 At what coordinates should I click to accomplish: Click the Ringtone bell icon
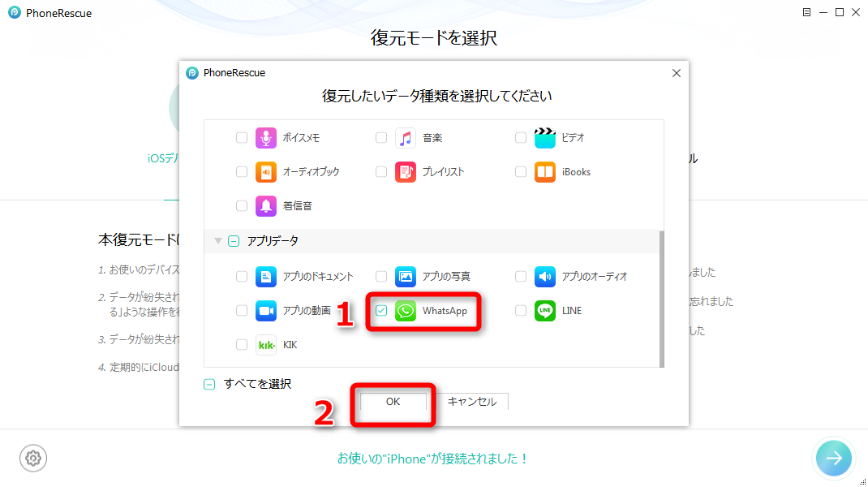coord(266,206)
